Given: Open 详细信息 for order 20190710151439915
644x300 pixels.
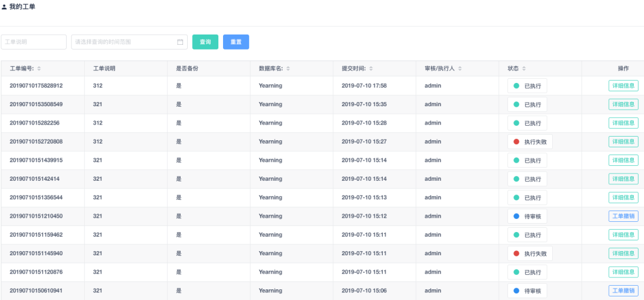Looking at the screenshot, I should (x=624, y=160).
